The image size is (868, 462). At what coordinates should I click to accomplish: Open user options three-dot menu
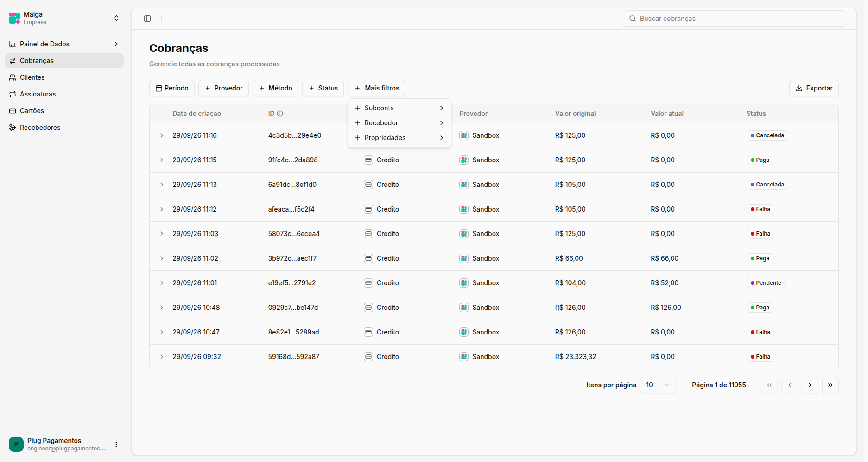(116, 444)
